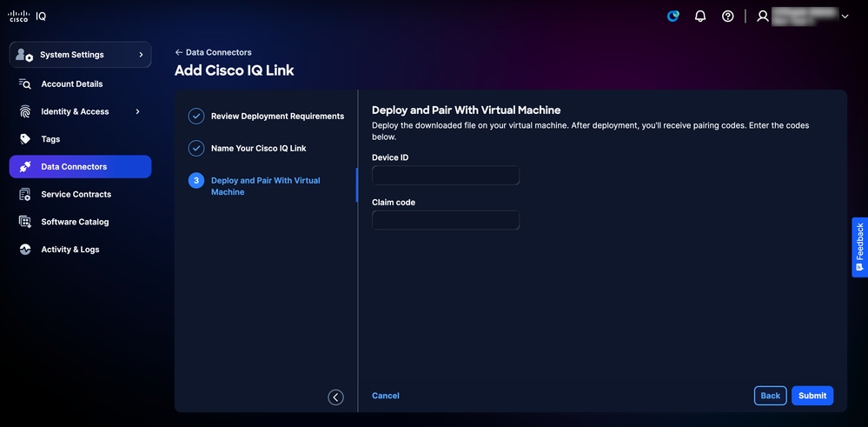This screenshot has width=868, height=427.
Task: Click the Deploy and Pair With Virtual Machine heading
Action: click(x=466, y=110)
